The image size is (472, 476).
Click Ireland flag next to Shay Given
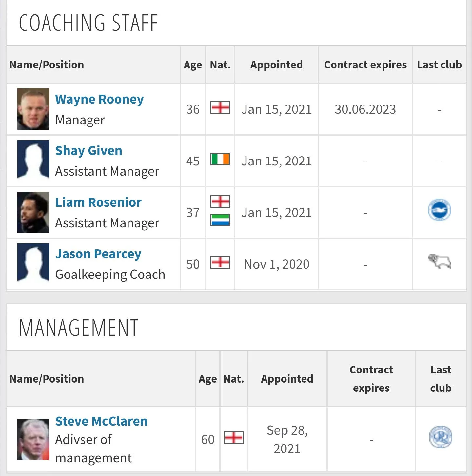click(x=220, y=159)
